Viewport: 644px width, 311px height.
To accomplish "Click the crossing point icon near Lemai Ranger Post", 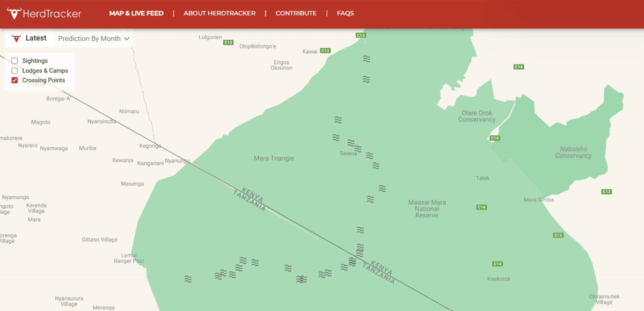I will (188, 279).
